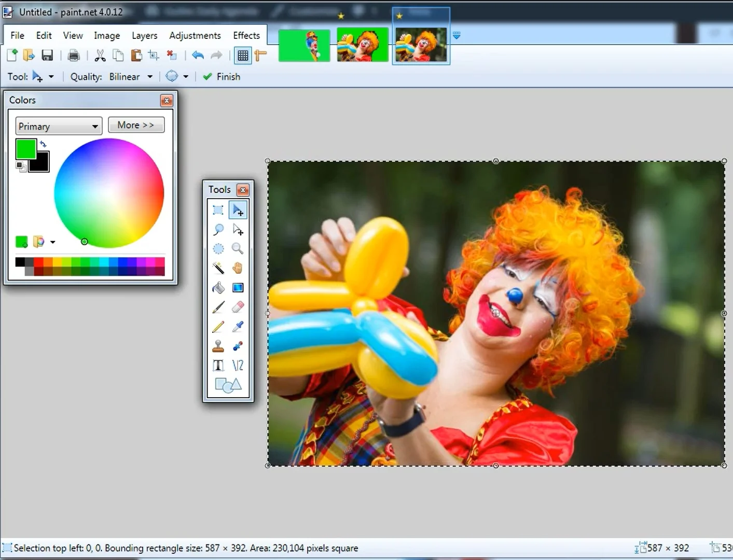This screenshot has width=733, height=560.
Task: Click the More button in Colors panel
Action: [x=136, y=124]
